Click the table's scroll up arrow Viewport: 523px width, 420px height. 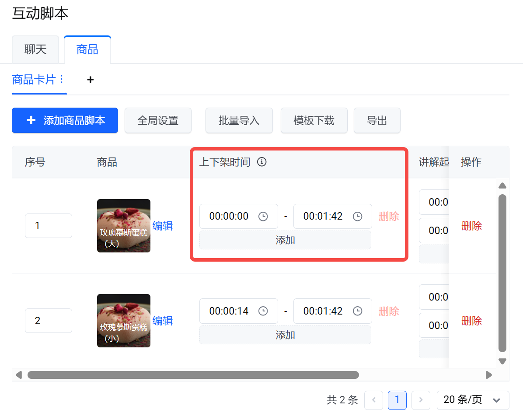[502, 186]
